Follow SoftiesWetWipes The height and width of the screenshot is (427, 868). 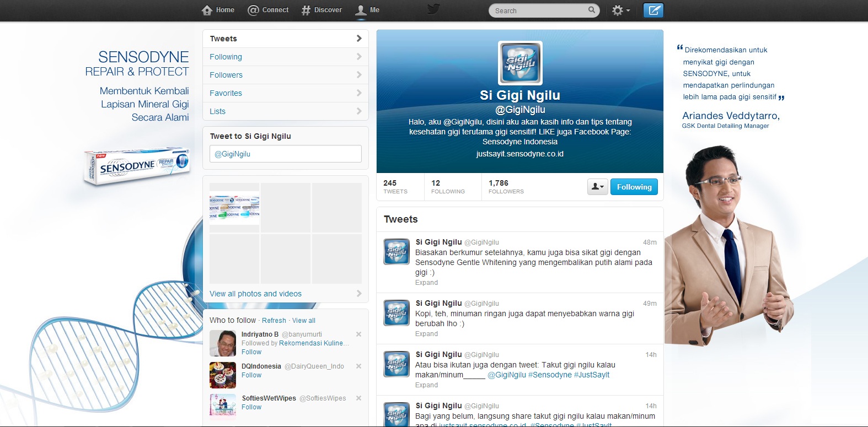251,407
